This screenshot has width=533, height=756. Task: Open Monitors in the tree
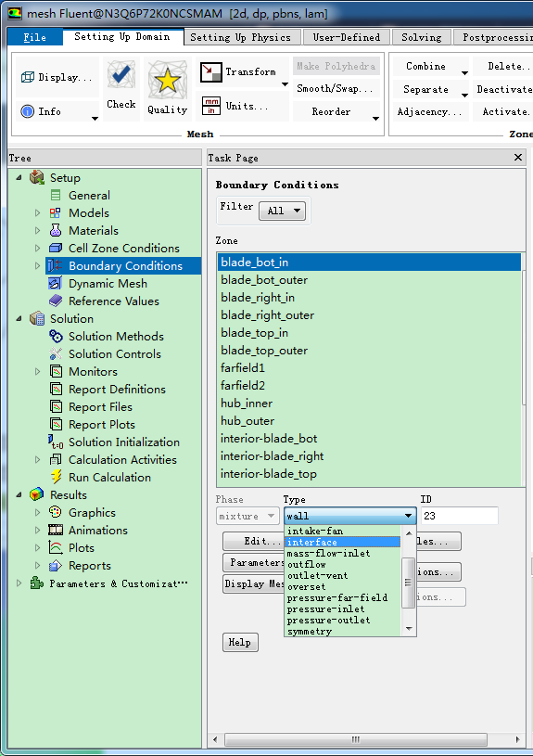(x=93, y=372)
